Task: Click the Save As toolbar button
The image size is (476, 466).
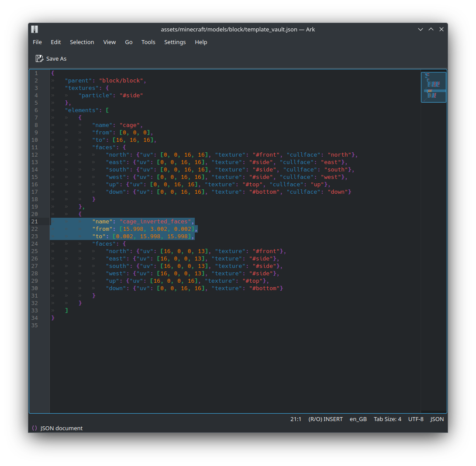Action: tap(51, 58)
